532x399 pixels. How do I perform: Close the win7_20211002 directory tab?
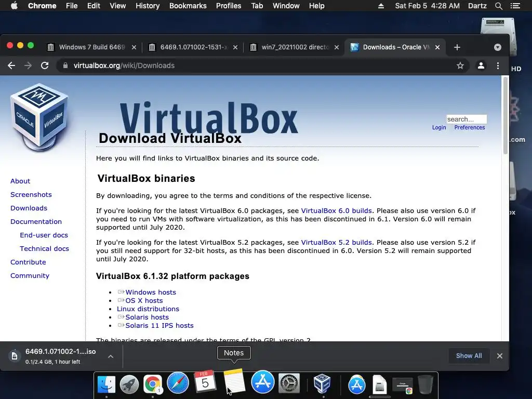coord(337,47)
